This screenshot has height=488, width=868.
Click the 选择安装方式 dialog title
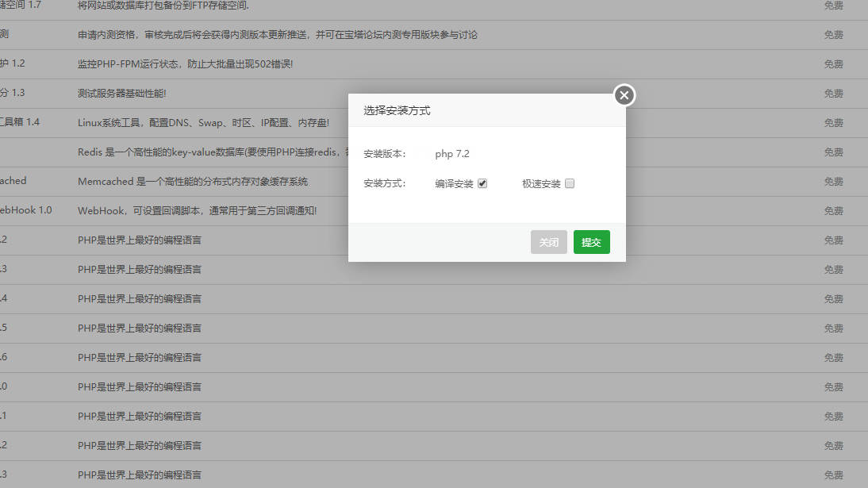tap(397, 111)
